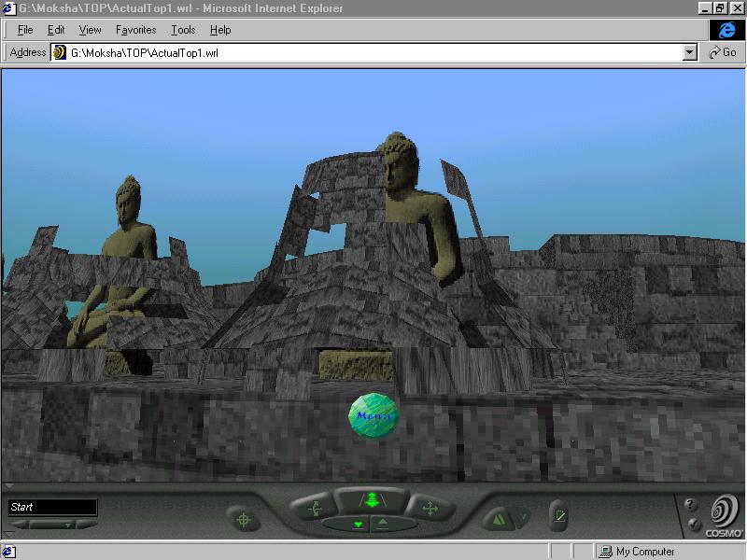Select the Slide navigation control
747x560 pixels.
click(x=430, y=509)
